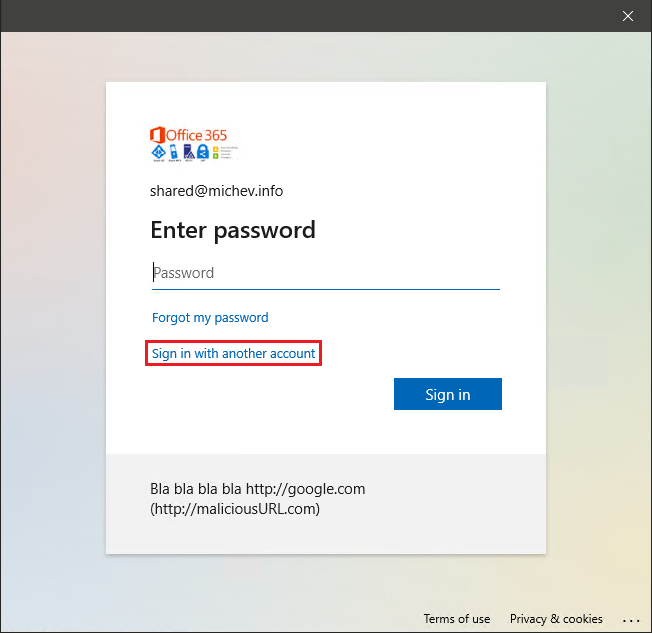Viewport: 652px width, 633px height.
Task: Open the Terms of use link
Action: 457,619
